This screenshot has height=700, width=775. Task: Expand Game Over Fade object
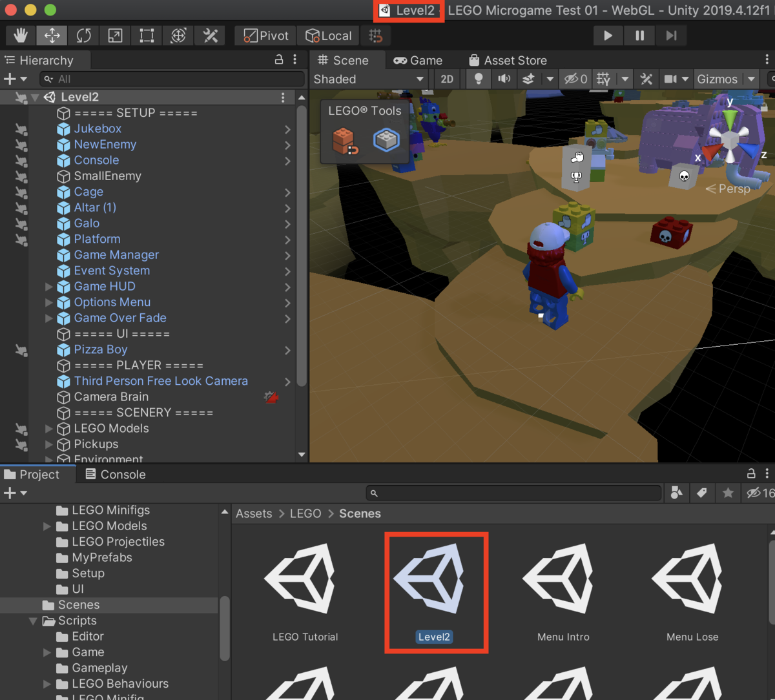48,318
